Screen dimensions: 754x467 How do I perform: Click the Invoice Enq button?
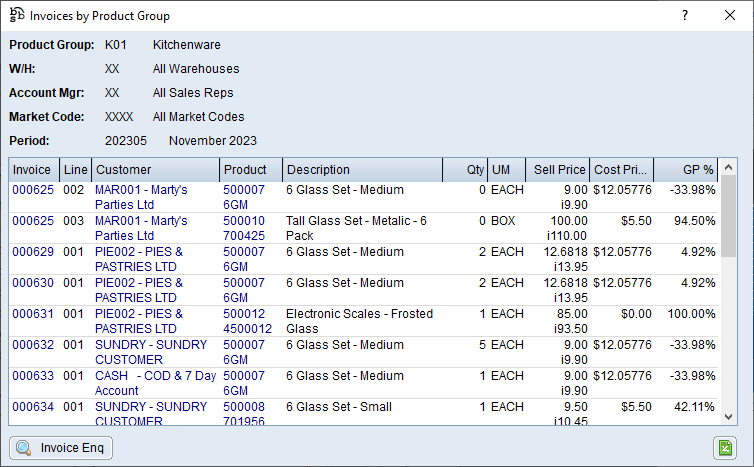click(61, 448)
